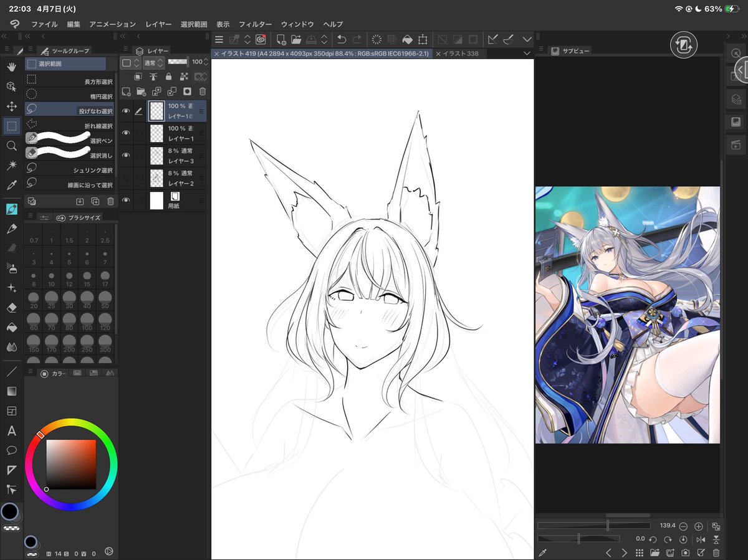Toggle Set as reference layer lighthouse icon

(x=153, y=77)
